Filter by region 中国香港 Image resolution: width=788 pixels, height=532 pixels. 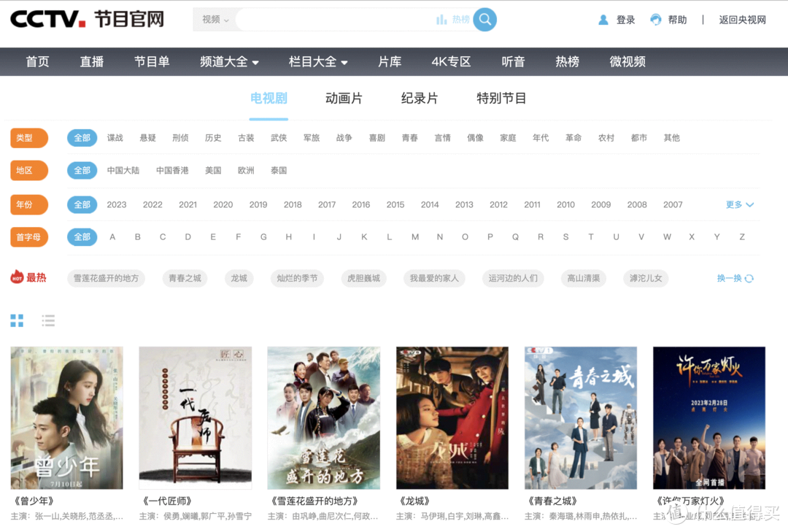pos(172,171)
